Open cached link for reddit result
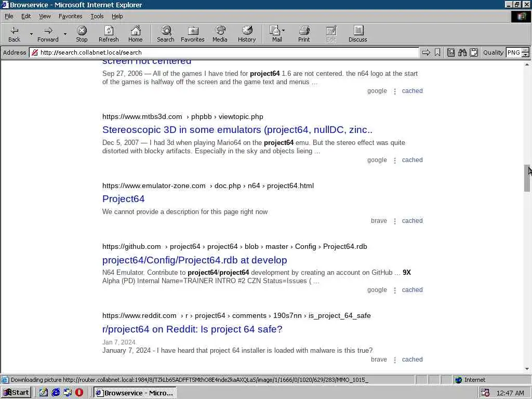Image resolution: width=532 pixels, height=399 pixels. [412, 360]
